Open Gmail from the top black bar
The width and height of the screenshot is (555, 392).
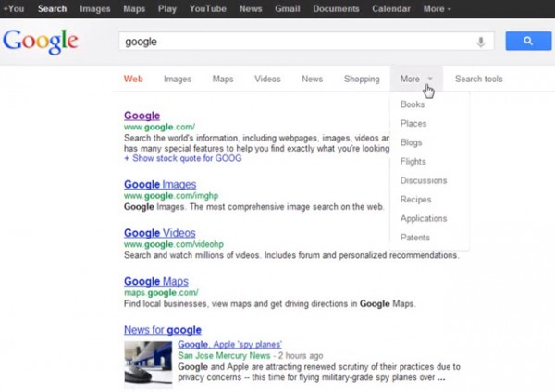[288, 8]
